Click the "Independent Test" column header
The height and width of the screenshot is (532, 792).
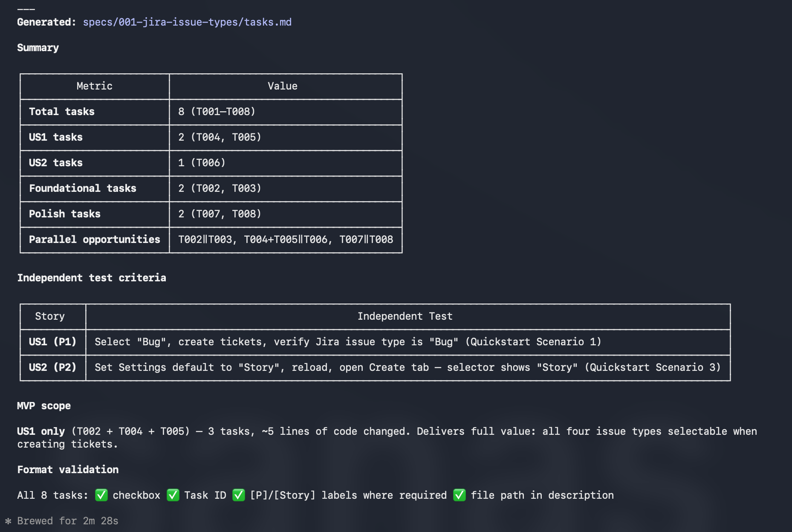405,316
